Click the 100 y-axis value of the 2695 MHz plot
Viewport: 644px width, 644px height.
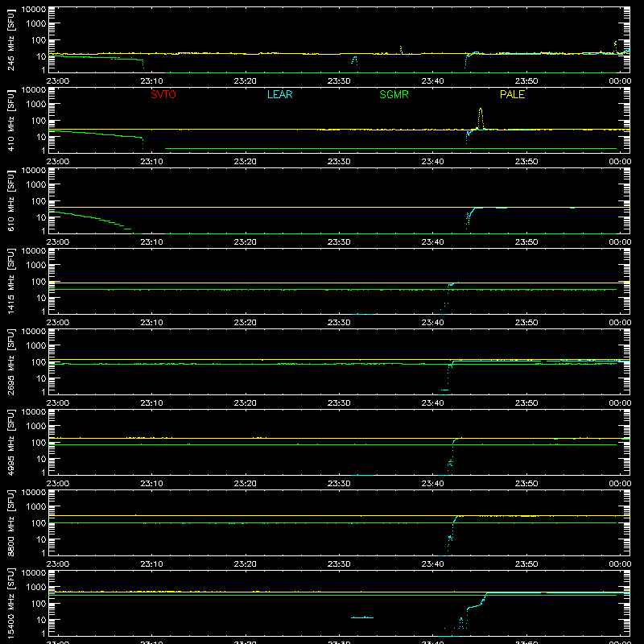[x=39, y=362]
